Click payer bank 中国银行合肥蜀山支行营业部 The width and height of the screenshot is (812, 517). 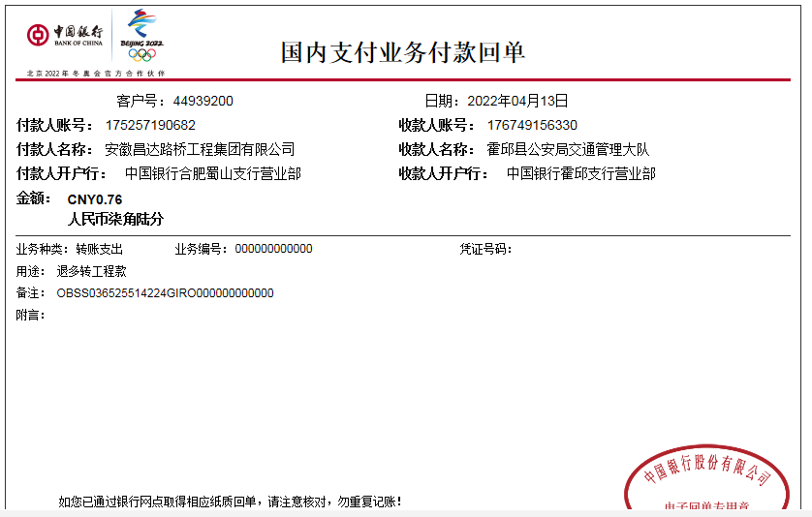pyautogui.click(x=213, y=173)
